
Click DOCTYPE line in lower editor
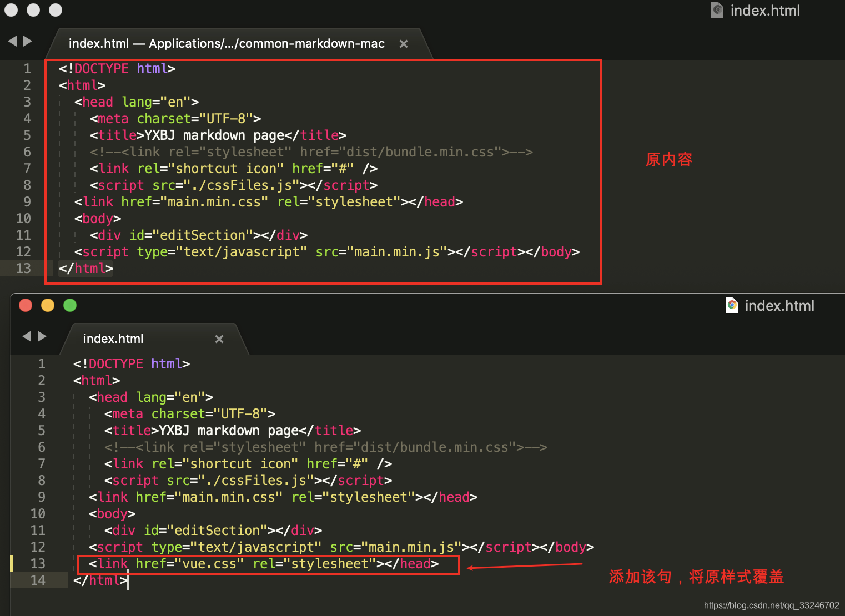point(132,364)
